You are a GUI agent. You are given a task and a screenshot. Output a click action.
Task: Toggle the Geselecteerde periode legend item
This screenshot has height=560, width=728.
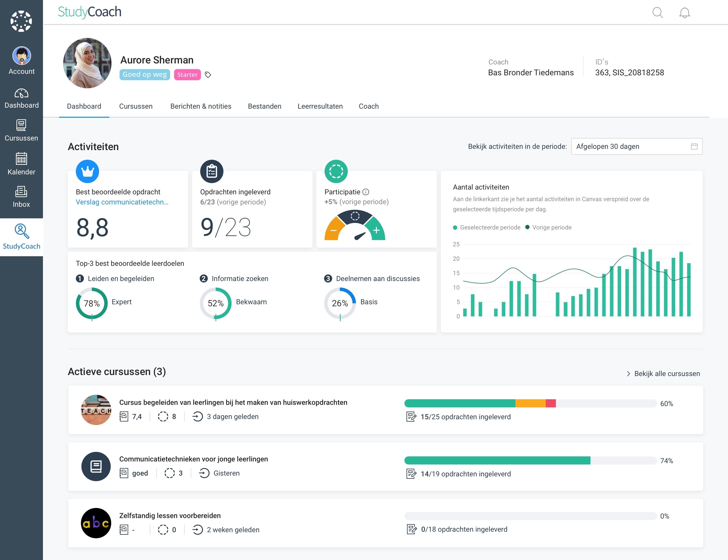(487, 227)
